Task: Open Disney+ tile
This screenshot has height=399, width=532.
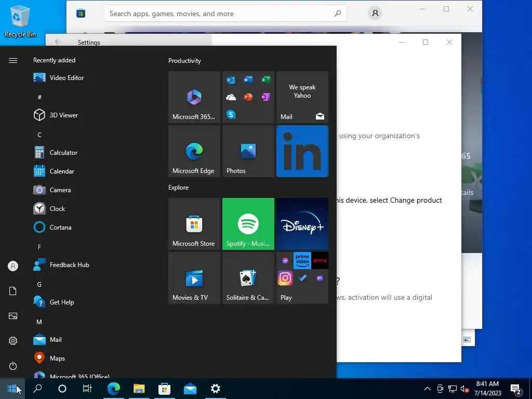Action: tap(302, 224)
